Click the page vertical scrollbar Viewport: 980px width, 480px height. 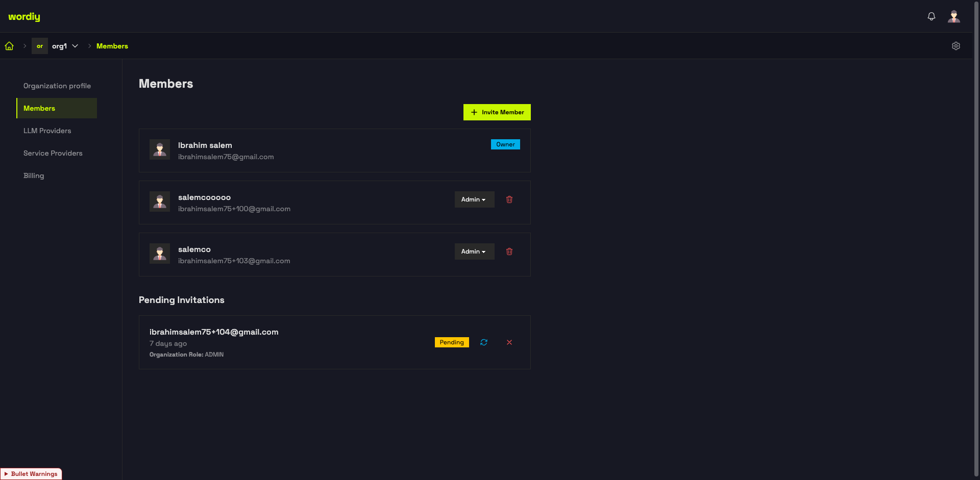tap(976, 240)
